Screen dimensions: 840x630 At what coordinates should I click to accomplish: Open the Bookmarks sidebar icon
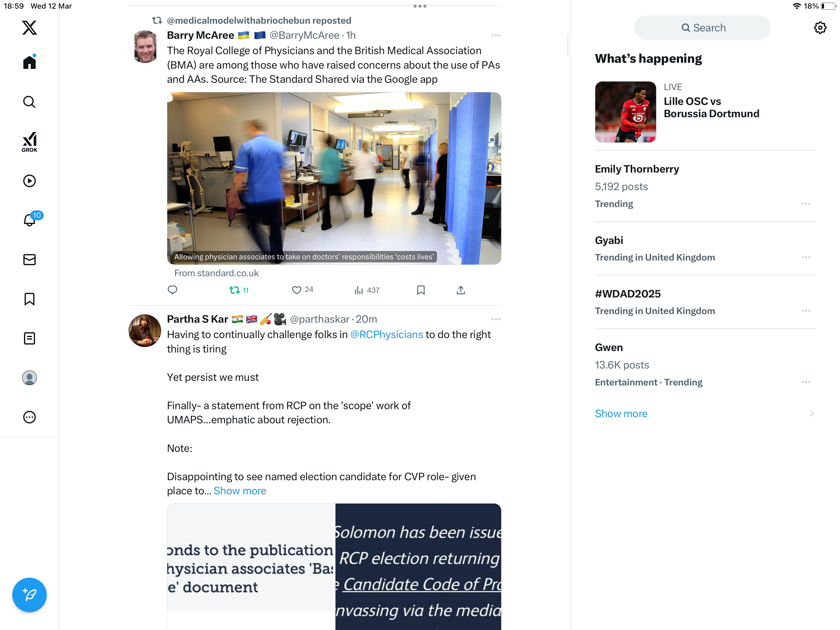(x=29, y=299)
